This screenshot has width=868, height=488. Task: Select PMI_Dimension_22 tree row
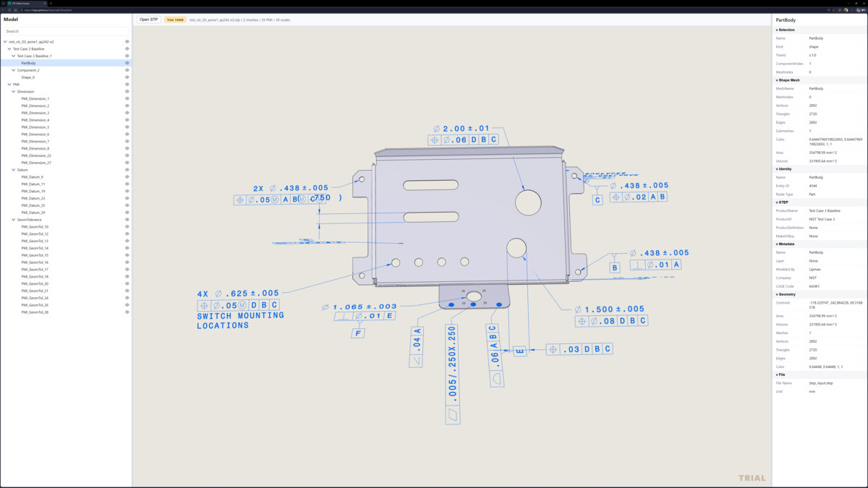tap(66, 155)
